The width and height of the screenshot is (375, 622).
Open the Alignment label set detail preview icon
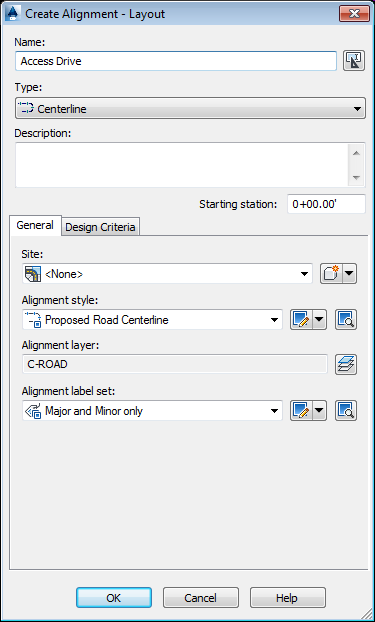click(346, 411)
